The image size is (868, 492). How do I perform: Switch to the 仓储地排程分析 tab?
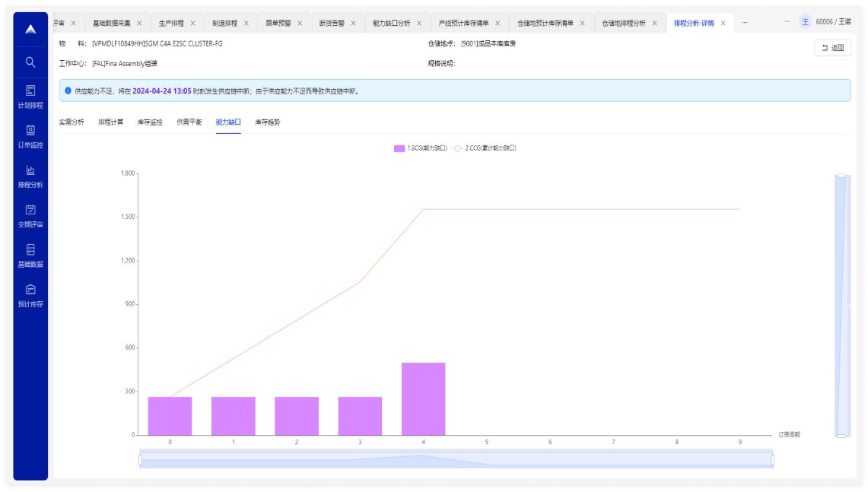click(624, 24)
